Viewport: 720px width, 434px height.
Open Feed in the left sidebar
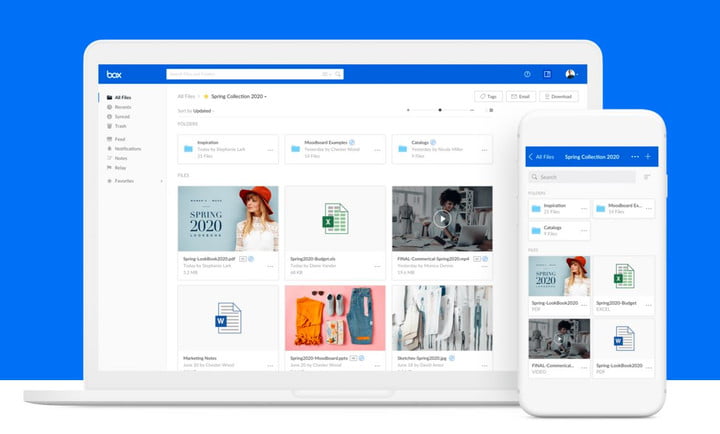tap(116, 139)
